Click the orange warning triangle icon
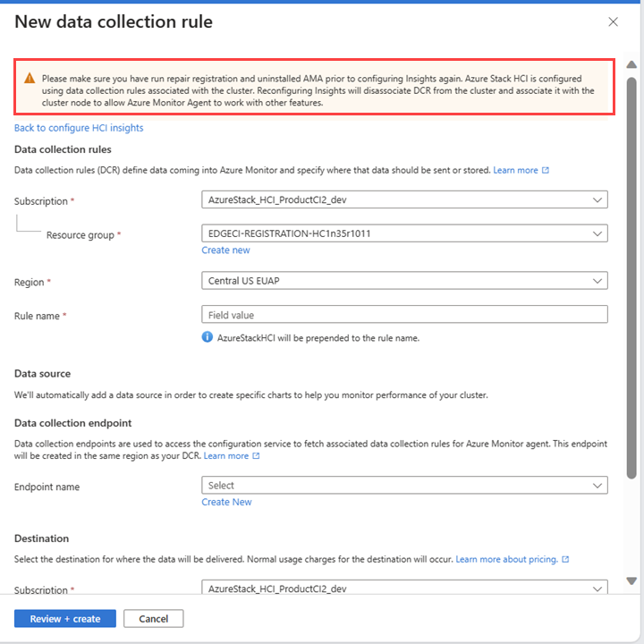The width and height of the screenshot is (644, 644). click(30, 78)
